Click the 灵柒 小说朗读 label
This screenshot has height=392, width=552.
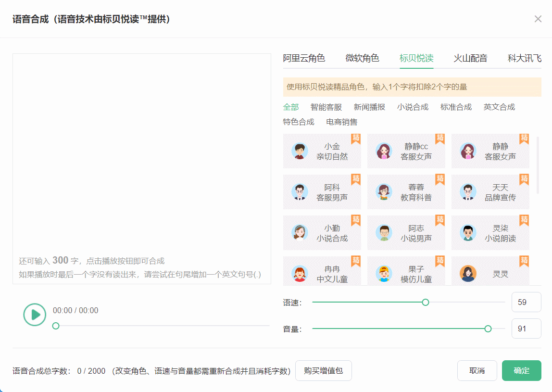click(500, 233)
